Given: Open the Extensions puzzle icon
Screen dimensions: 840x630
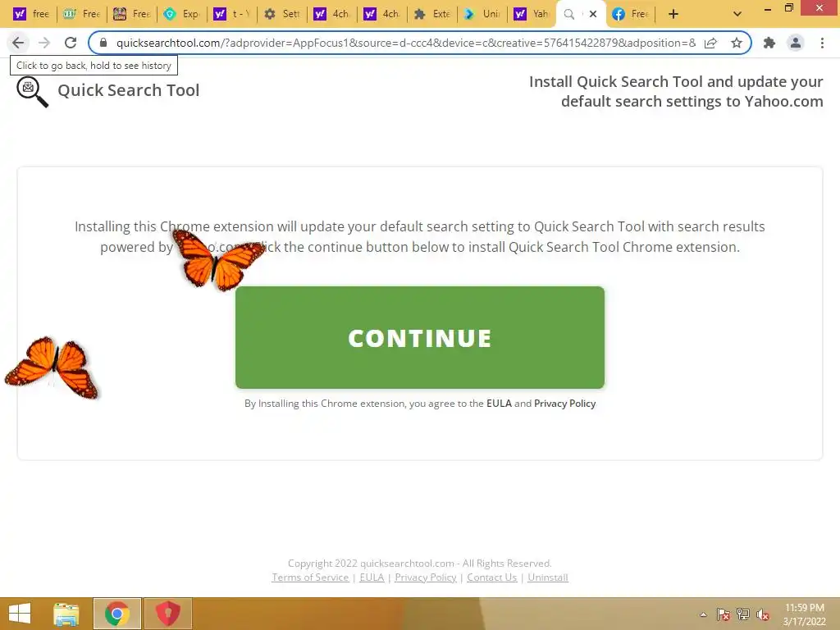Looking at the screenshot, I should point(769,43).
